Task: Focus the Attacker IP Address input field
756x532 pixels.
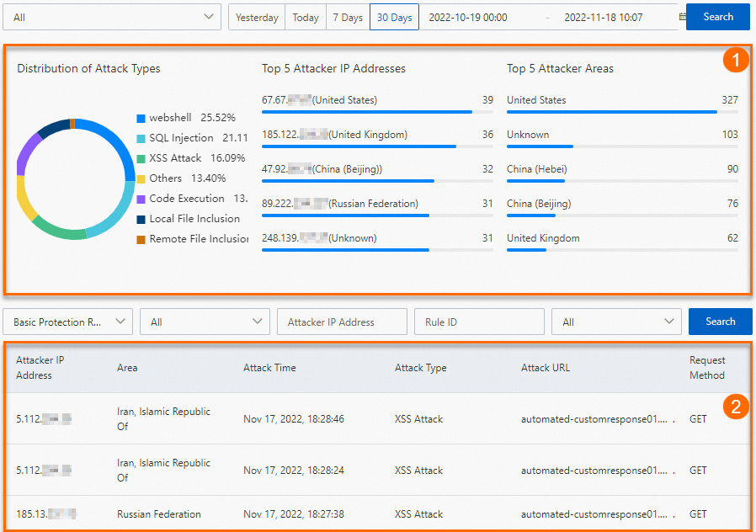Action: click(x=342, y=322)
